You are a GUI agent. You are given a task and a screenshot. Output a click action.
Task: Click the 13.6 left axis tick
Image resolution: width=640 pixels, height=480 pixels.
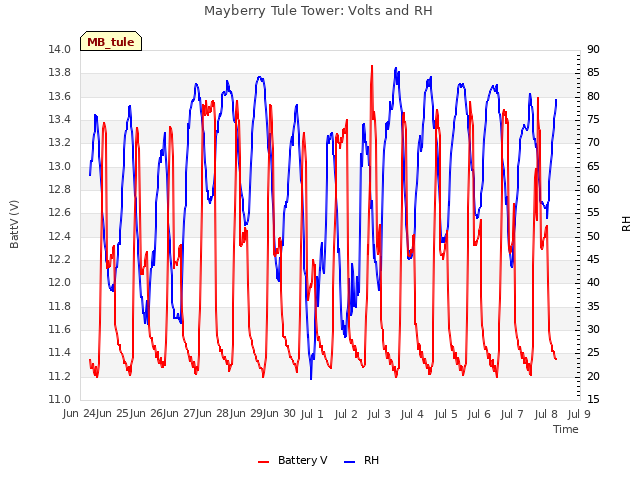[60, 97]
